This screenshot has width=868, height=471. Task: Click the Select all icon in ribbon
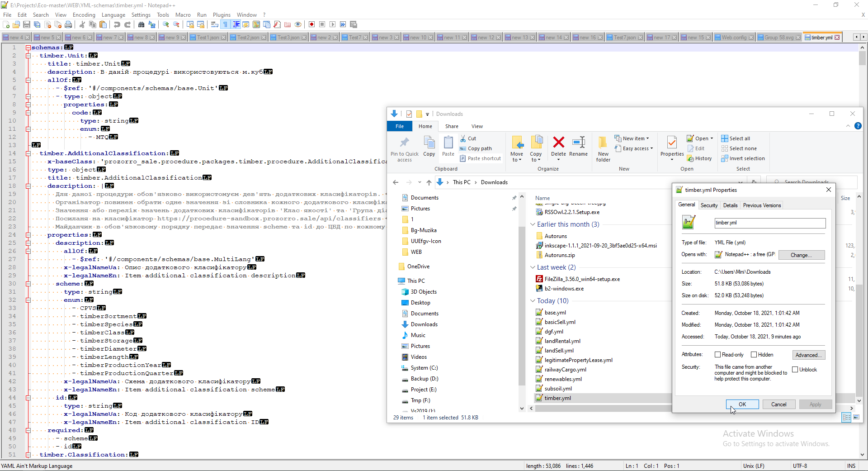[725, 138]
